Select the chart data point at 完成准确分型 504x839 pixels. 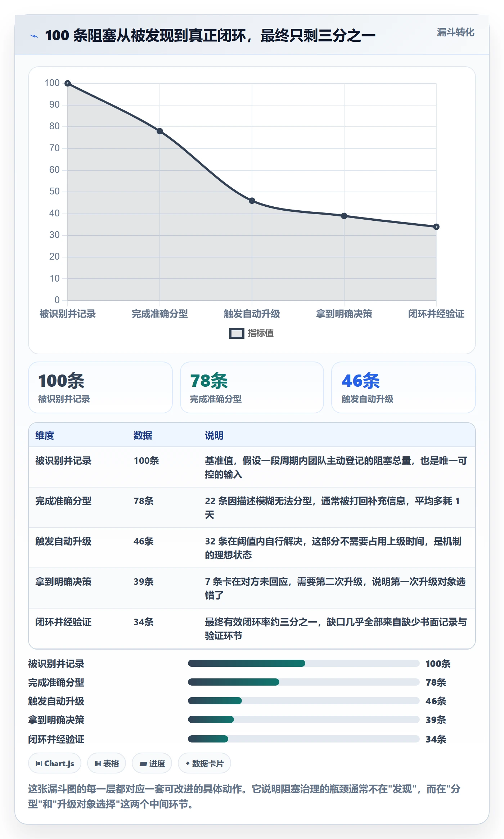coord(160,131)
